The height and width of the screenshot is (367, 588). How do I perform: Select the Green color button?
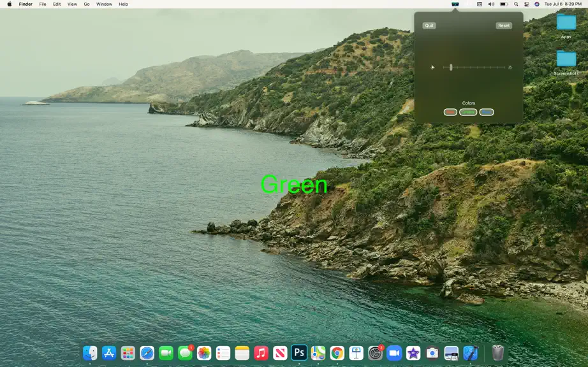pyautogui.click(x=468, y=112)
